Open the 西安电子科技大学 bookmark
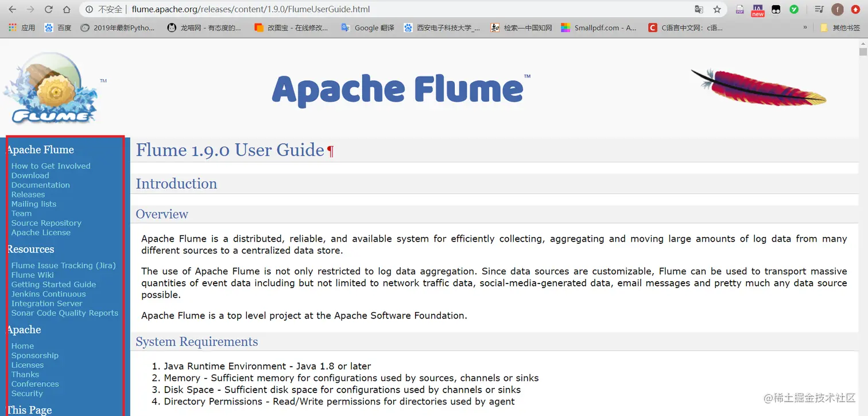 [x=442, y=28]
